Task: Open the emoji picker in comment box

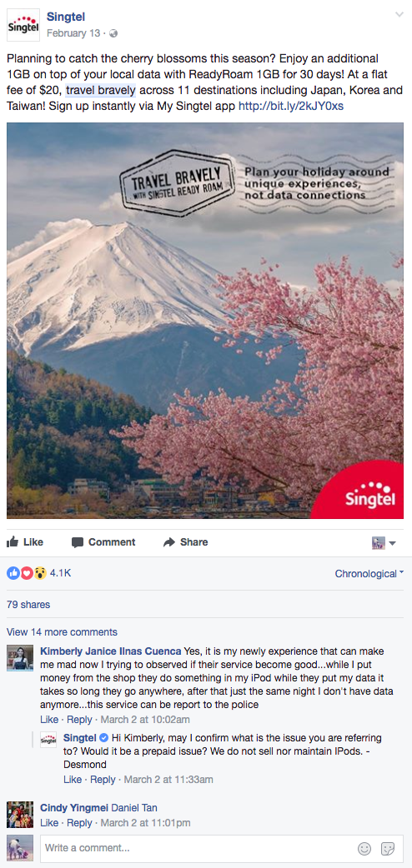Action: coord(364,848)
